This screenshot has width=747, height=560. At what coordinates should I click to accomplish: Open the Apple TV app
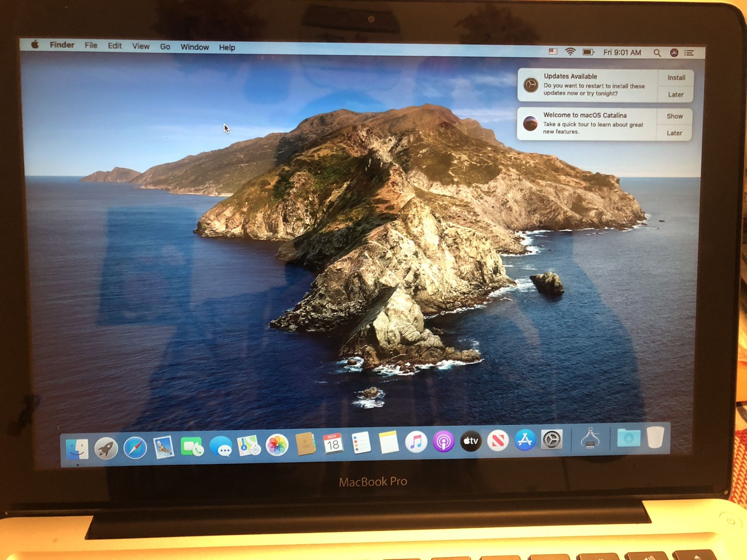click(x=471, y=441)
